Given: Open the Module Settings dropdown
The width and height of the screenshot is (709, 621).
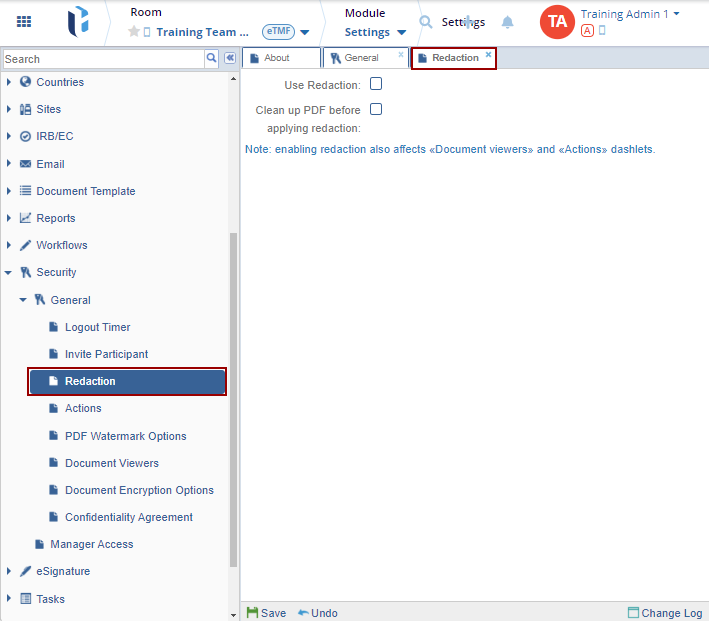Looking at the screenshot, I should (375, 32).
